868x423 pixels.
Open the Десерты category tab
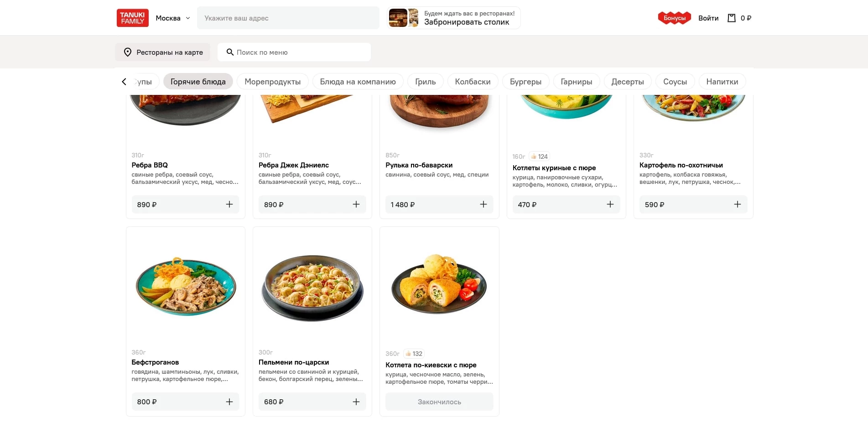[627, 82]
